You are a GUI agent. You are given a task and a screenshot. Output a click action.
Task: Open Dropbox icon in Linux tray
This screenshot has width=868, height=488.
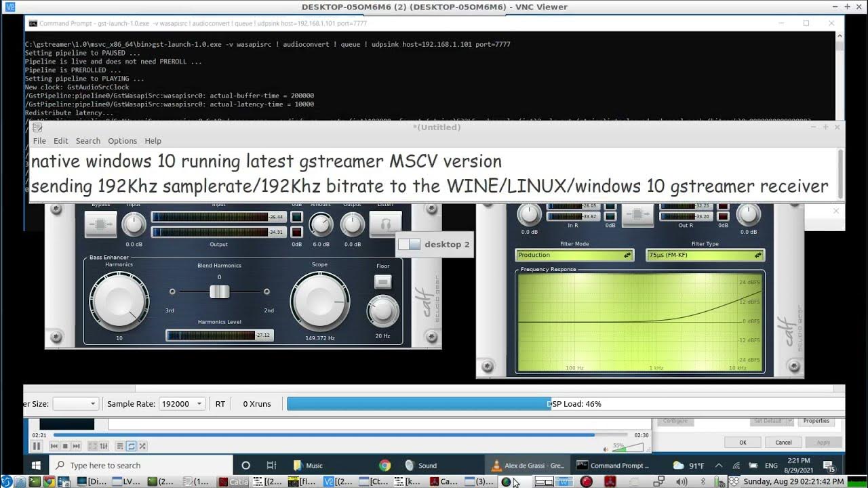click(733, 482)
